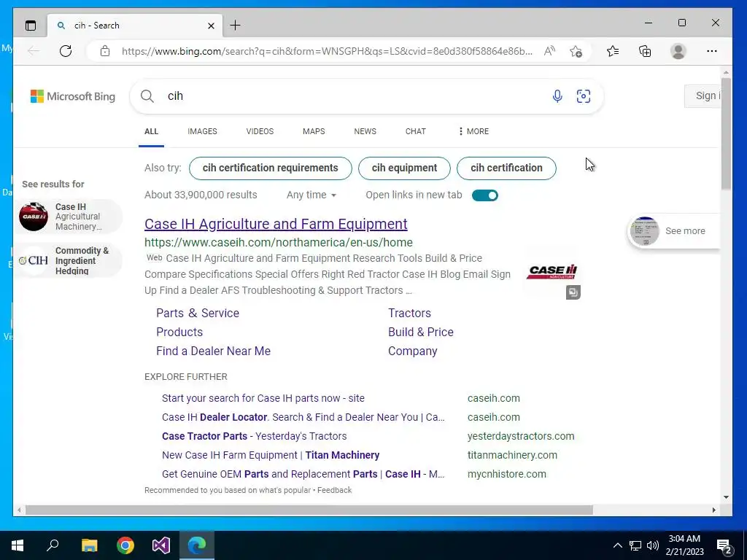The height and width of the screenshot is (560, 747).
Task: Open visual search camera icon
Action: [x=583, y=96]
